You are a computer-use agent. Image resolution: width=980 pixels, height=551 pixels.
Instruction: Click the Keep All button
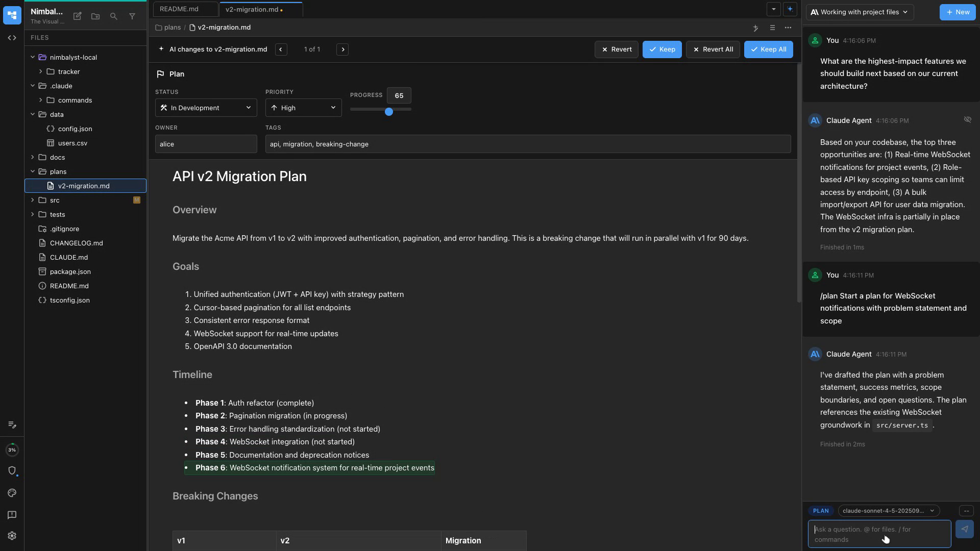pos(768,49)
